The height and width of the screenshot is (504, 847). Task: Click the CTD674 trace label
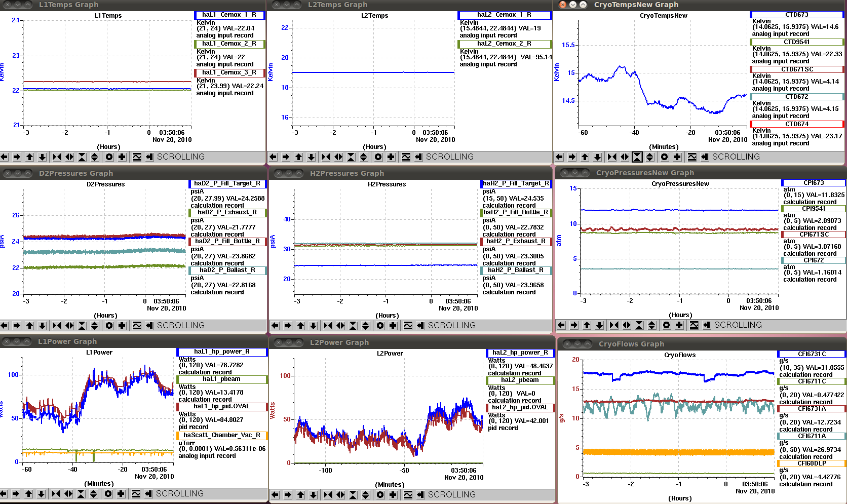click(797, 124)
